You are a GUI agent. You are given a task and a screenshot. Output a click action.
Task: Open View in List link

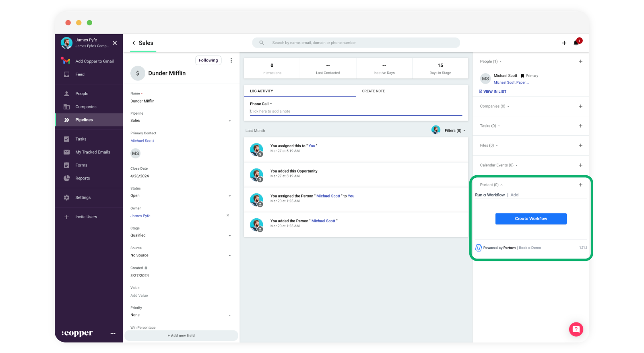[x=493, y=92]
